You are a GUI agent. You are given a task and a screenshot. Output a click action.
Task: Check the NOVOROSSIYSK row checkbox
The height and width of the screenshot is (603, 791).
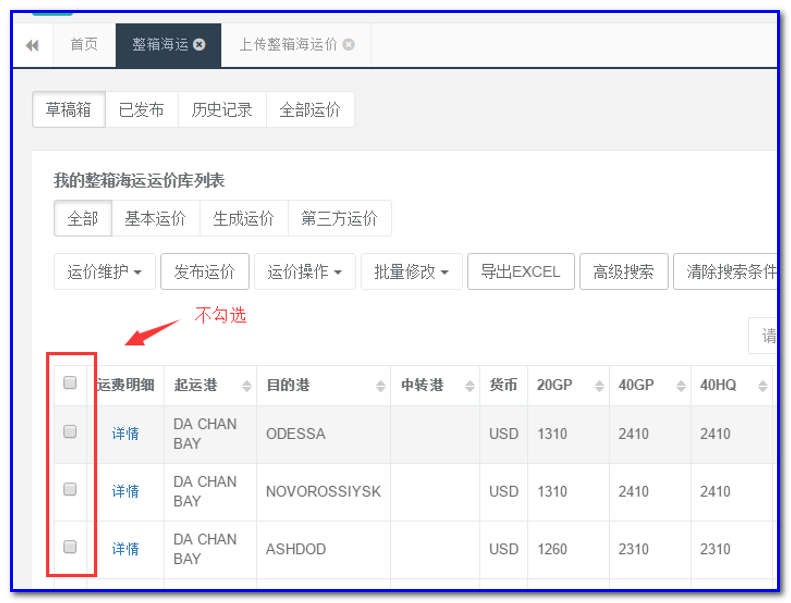[70, 489]
